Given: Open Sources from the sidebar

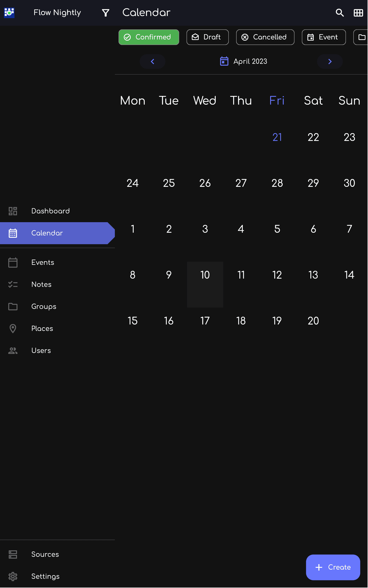Looking at the screenshot, I should point(45,554).
